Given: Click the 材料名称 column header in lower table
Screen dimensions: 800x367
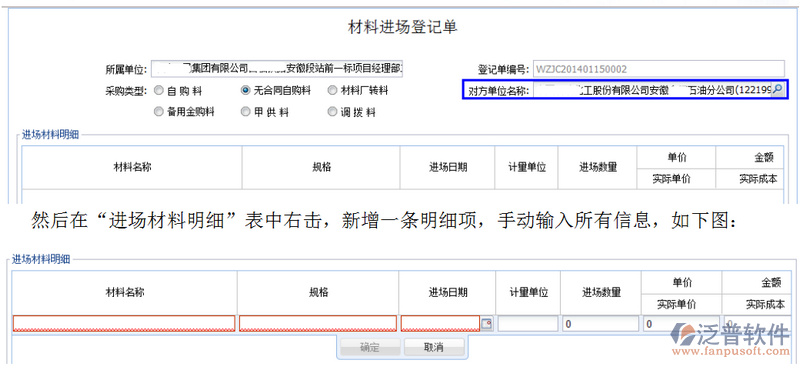Looking at the screenshot, I should click(124, 292).
